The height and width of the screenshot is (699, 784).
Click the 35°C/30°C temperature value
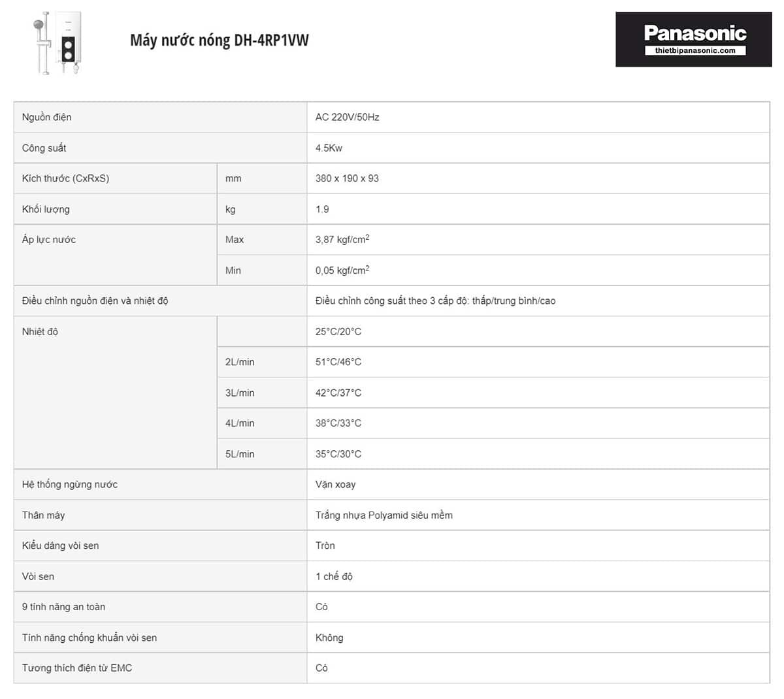338,454
